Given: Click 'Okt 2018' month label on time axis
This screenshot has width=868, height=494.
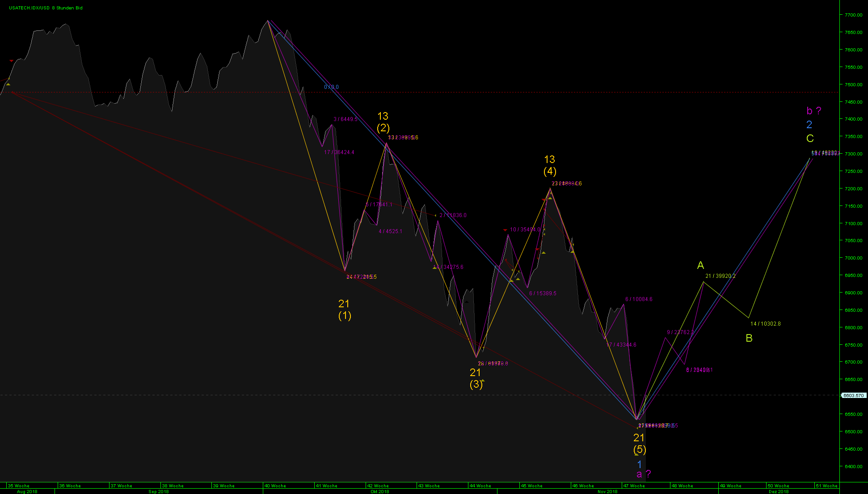Looking at the screenshot, I should point(379,491).
